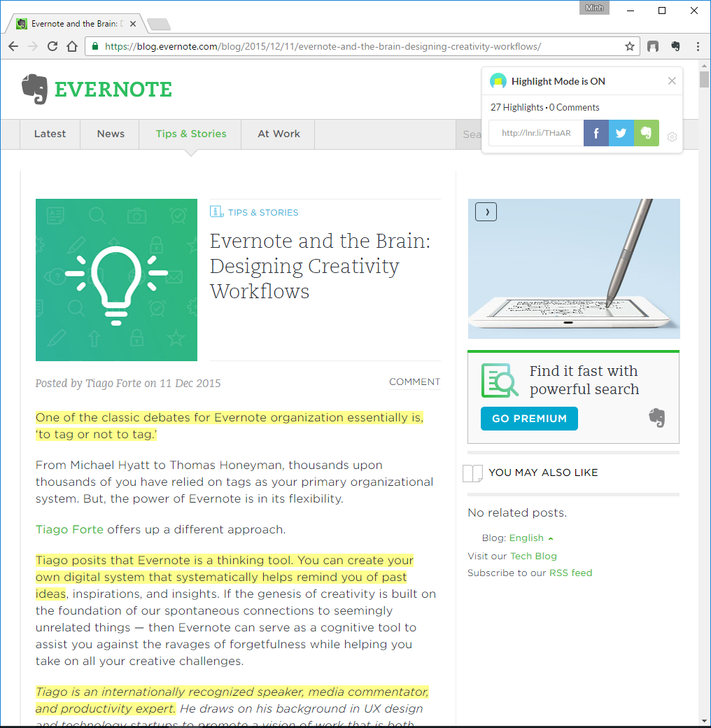
Task: Click the article title Evernote and the Brain
Action: click(321, 266)
